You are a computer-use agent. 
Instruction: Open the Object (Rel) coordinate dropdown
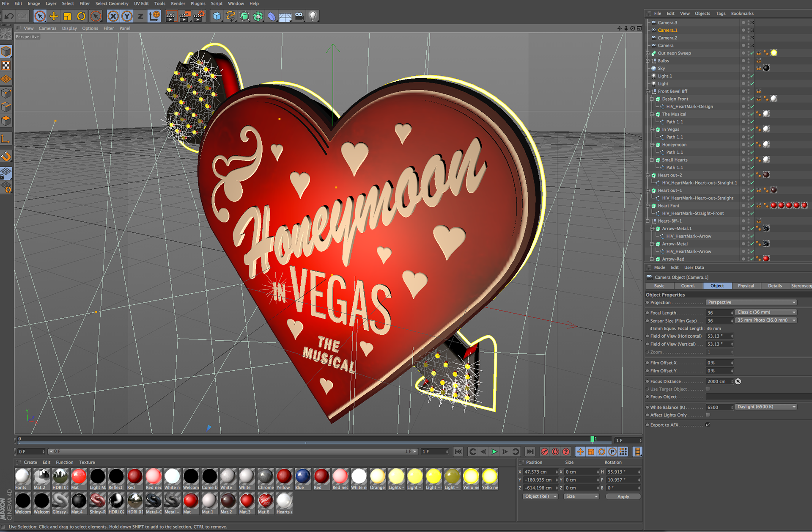540,496
